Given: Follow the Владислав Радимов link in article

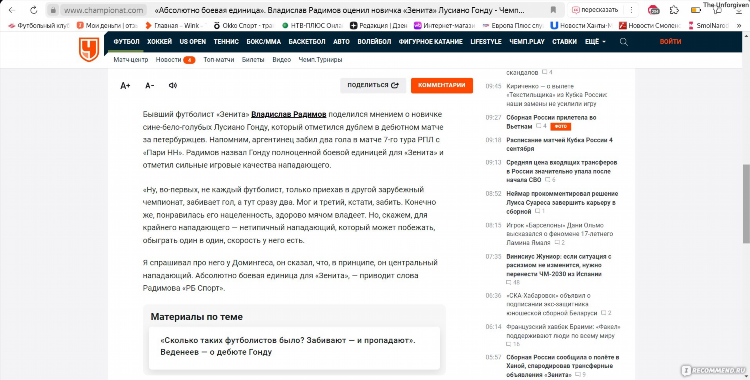Looking at the screenshot, I should click(288, 114).
